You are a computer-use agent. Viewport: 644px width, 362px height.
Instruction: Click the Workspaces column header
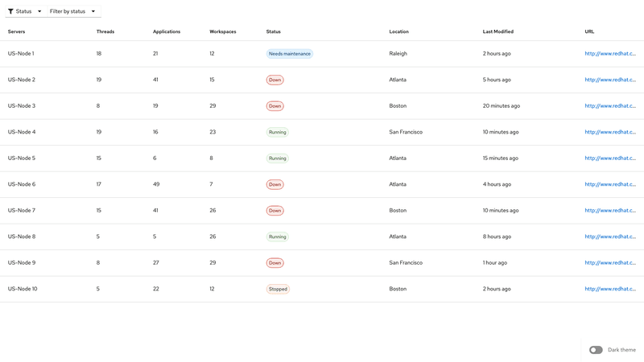[x=223, y=31]
